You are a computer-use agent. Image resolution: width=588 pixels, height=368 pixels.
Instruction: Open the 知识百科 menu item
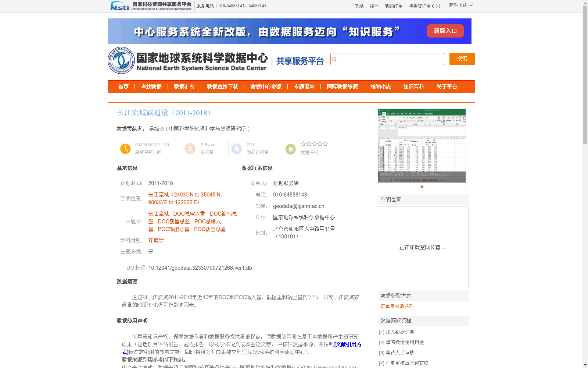414,87
